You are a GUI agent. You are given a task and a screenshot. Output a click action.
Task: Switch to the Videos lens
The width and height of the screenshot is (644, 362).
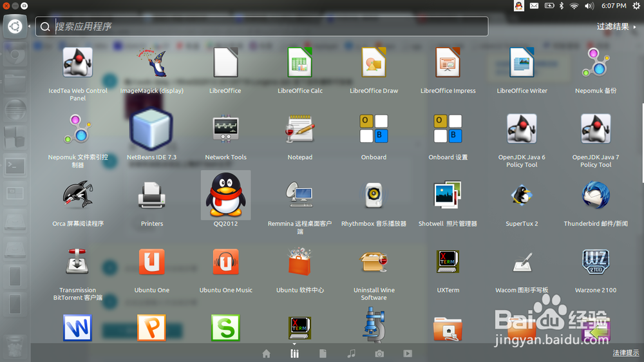click(408, 354)
